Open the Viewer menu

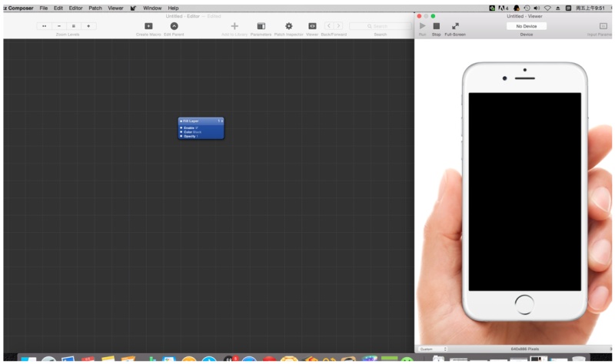[115, 8]
